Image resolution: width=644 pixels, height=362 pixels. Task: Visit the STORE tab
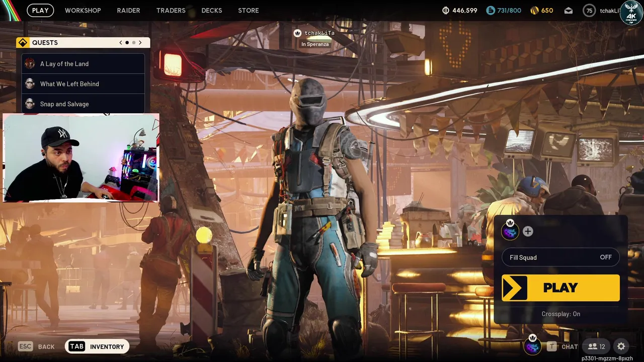pyautogui.click(x=248, y=10)
